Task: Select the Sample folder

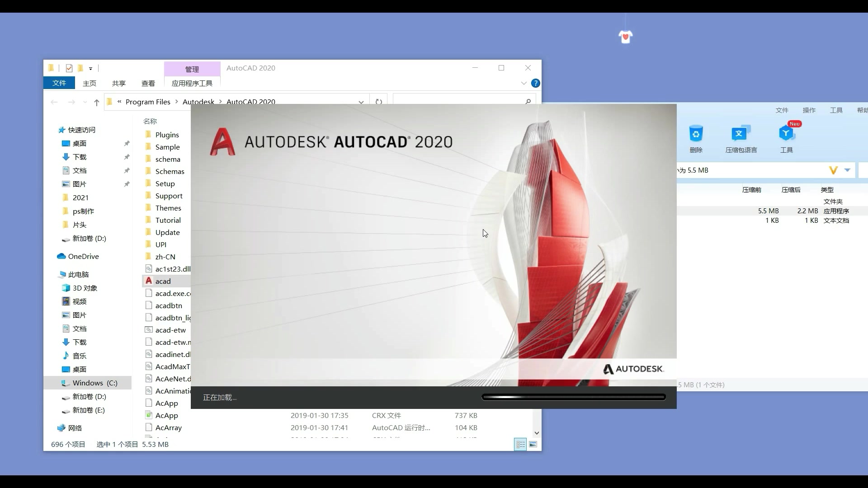Action: tap(167, 147)
